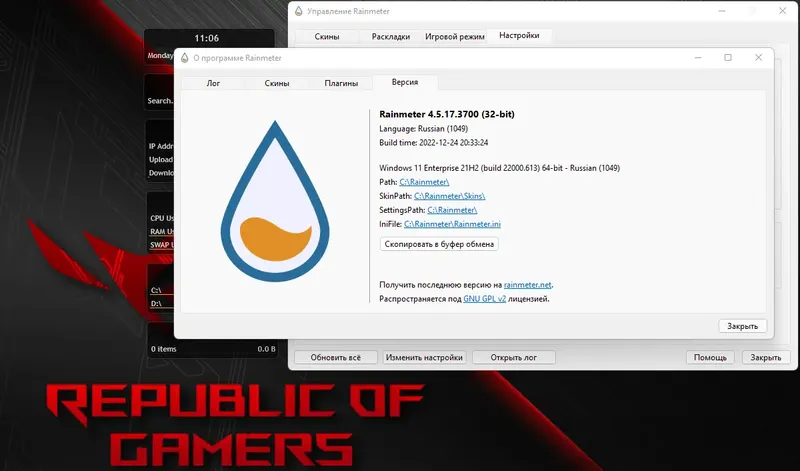Open the GNU GPL v2 license link
Image resolution: width=800 pixels, height=471 pixels.
tap(484, 299)
